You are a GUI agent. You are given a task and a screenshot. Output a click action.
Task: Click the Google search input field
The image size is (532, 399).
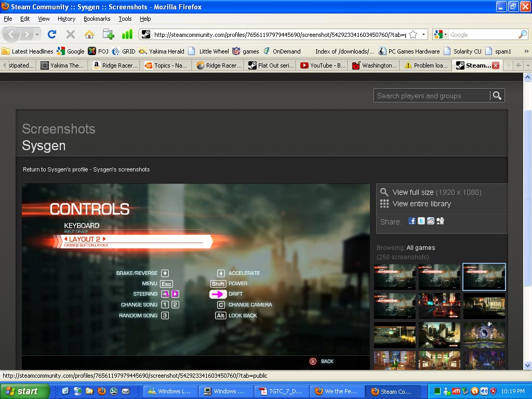pyautogui.click(x=483, y=35)
